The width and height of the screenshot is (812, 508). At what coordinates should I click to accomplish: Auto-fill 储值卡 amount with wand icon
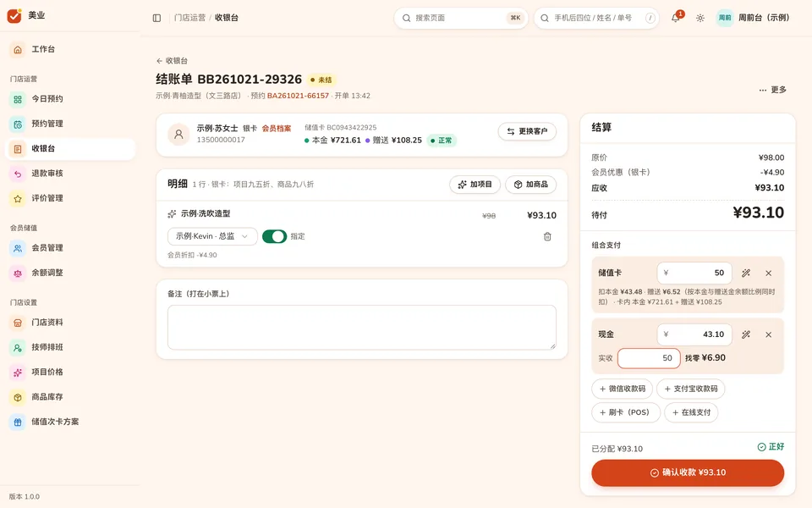746,273
